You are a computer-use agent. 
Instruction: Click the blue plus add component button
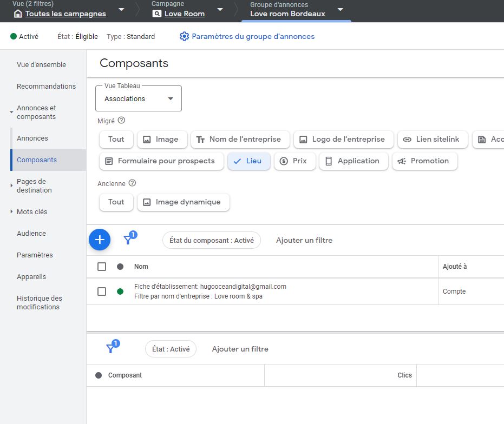100,240
